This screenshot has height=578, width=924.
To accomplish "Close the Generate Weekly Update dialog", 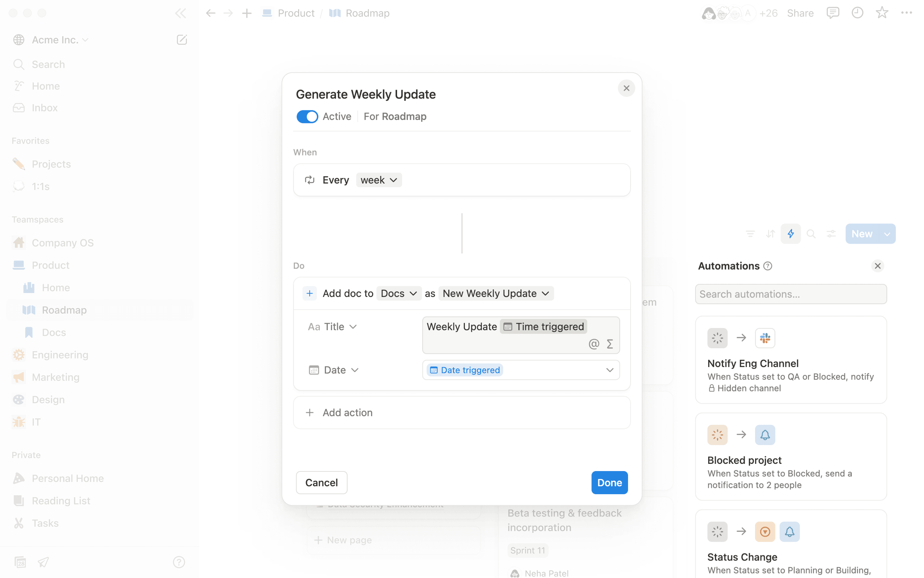I will point(627,88).
